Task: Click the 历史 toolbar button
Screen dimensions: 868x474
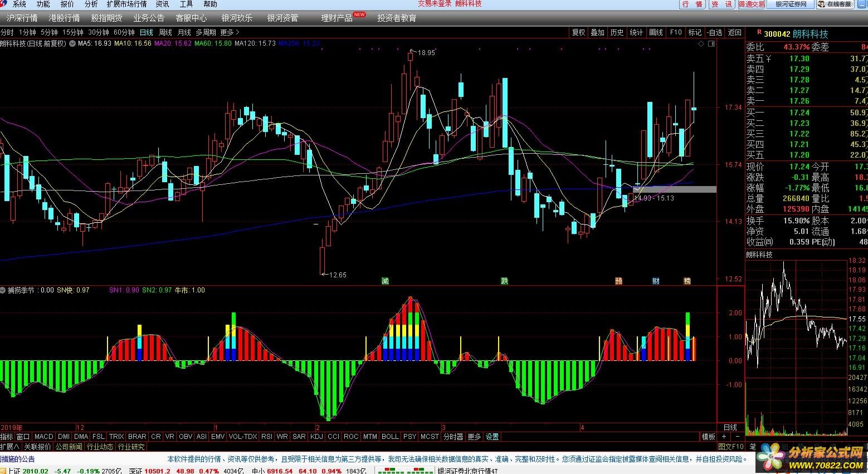Action: click(x=617, y=32)
